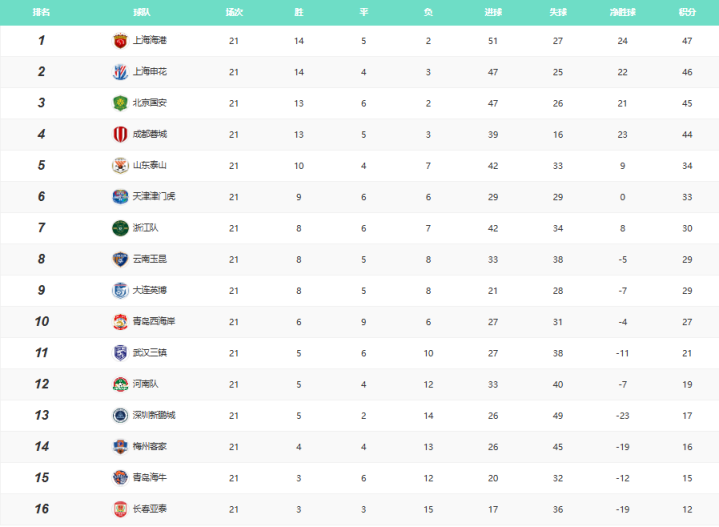Image resolution: width=719 pixels, height=527 pixels.
Task: Open the 河南队 team name link
Action: (145, 384)
